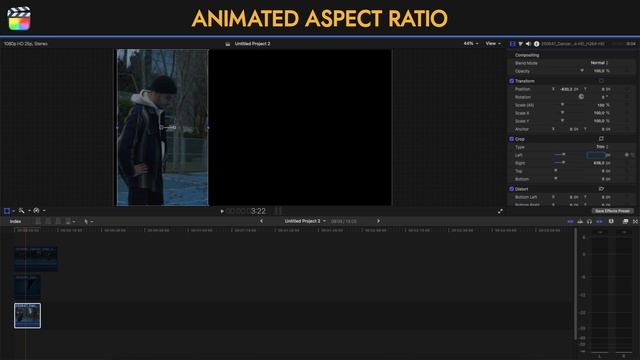Screen dimensions: 640x360
Task: Select the highlighted bottom timeline clip
Action: pyautogui.click(x=27, y=316)
